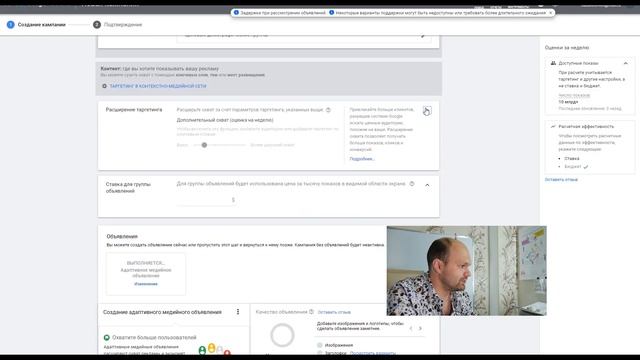The height and width of the screenshot is (360, 640).
Task: Adjust the additional reach slider handle
Action: [x=204, y=145]
